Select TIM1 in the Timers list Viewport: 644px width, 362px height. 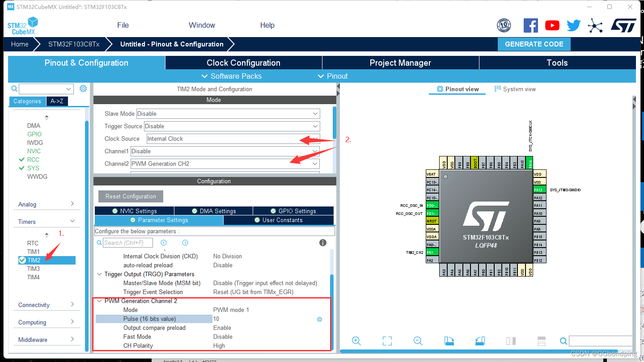point(34,252)
